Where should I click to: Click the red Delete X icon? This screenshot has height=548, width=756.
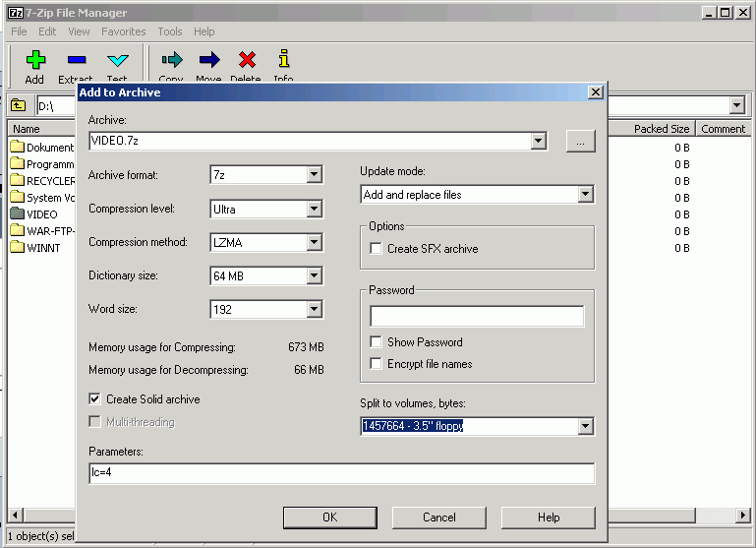[x=247, y=59]
